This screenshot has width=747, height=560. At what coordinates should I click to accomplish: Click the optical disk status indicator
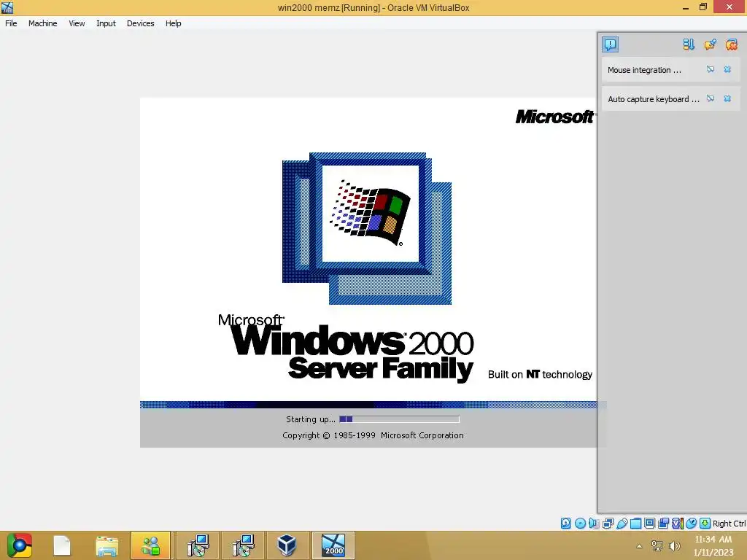pos(580,524)
